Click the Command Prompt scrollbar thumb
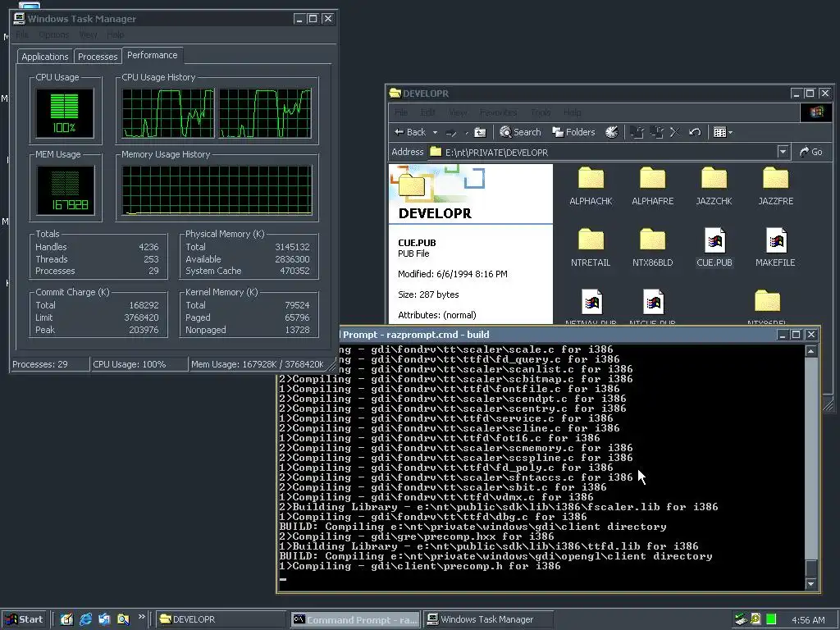Screen dimensions: 840x630 coord(811,568)
